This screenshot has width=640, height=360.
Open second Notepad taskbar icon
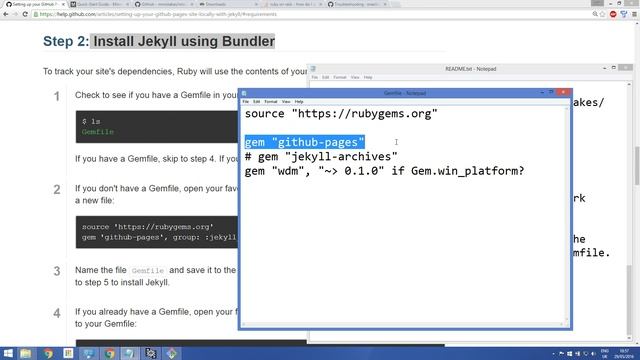(x=130, y=353)
